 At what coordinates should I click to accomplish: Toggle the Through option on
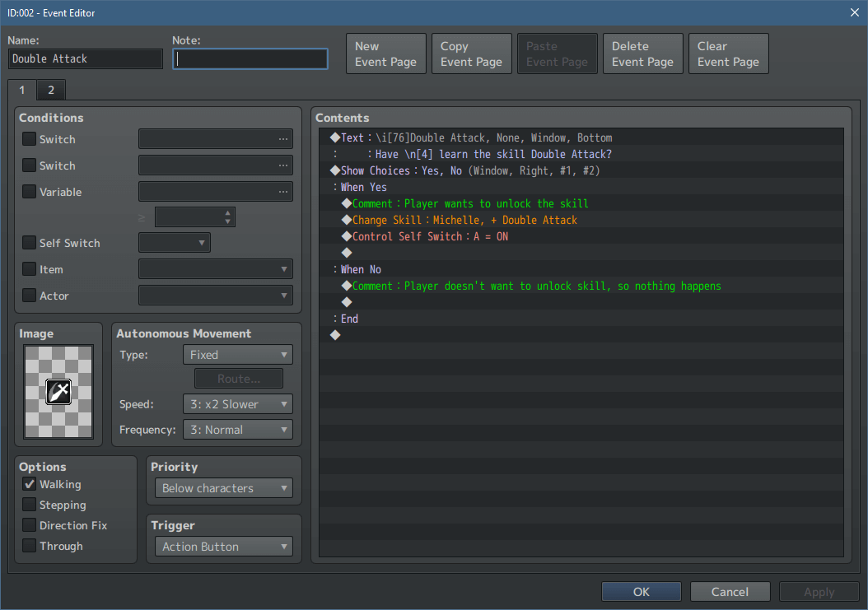click(29, 546)
